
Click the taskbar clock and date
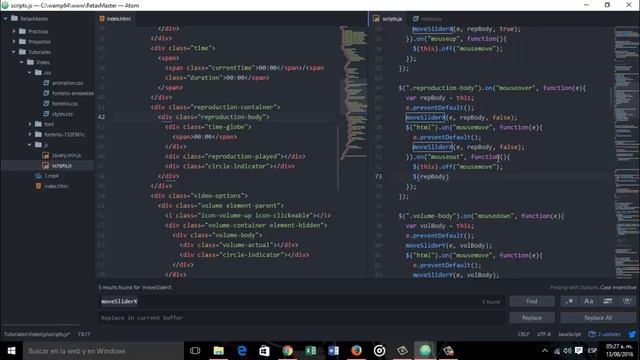click(620, 351)
